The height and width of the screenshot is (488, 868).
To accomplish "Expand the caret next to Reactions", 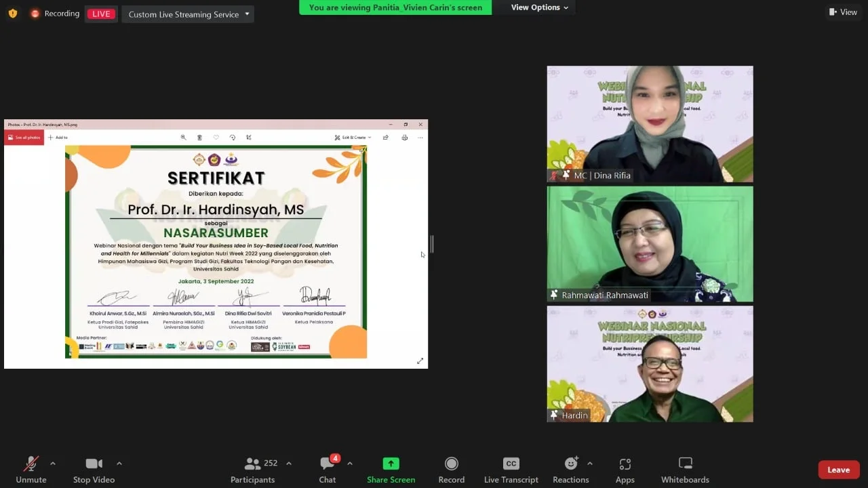I will coord(589,464).
